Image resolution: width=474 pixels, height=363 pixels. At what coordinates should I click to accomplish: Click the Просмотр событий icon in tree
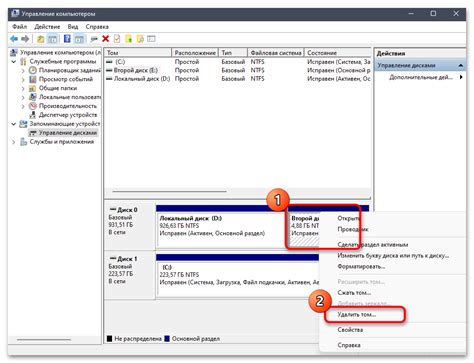[33, 79]
